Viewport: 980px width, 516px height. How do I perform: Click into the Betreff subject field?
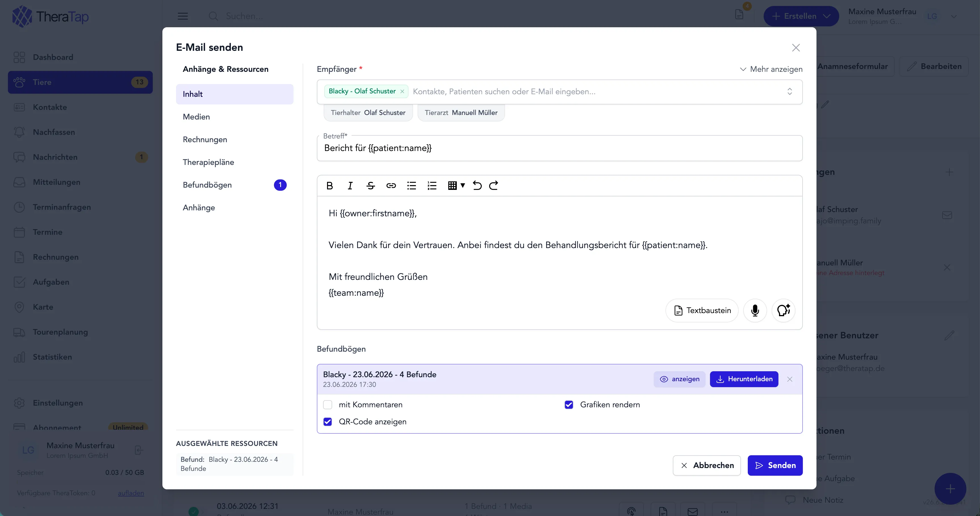560,148
